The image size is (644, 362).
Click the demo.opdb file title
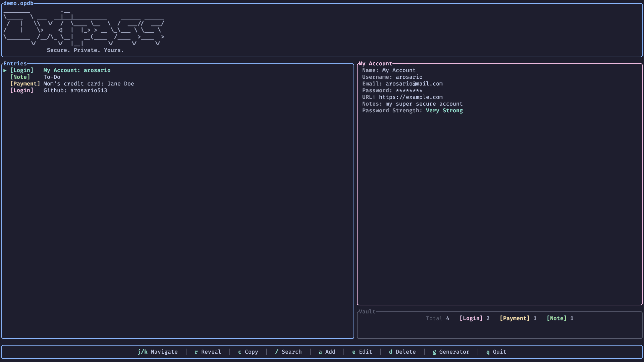(18, 3)
